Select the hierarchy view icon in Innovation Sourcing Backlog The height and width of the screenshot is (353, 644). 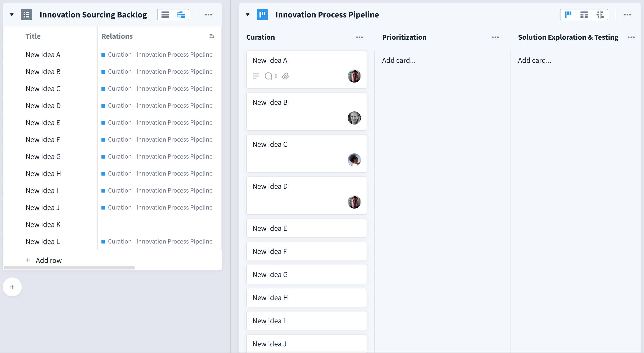pyautogui.click(x=181, y=14)
